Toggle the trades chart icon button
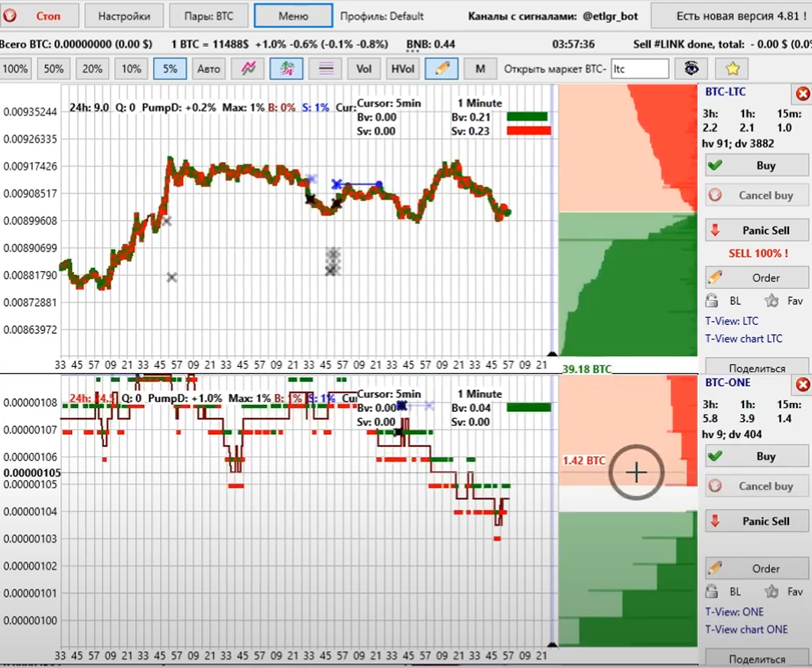 click(x=286, y=69)
